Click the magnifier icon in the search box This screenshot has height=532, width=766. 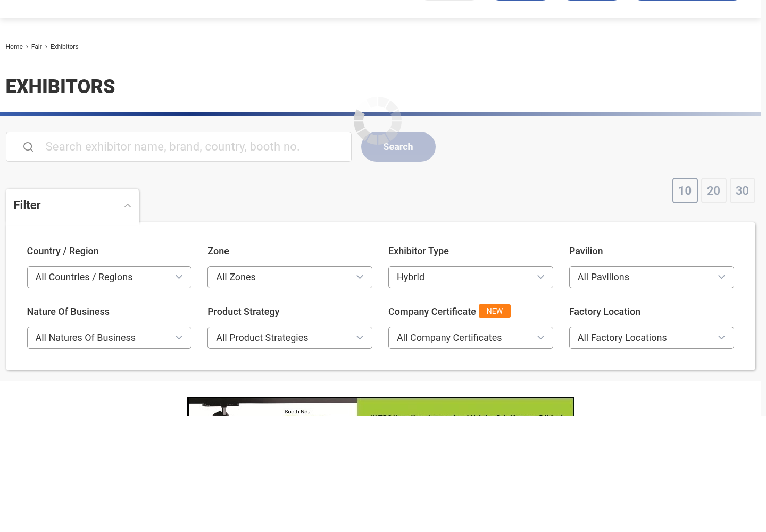click(28, 147)
